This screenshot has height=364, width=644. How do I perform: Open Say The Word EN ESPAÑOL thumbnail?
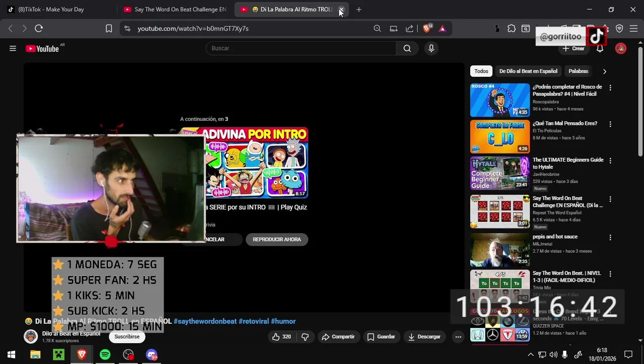pos(500,212)
